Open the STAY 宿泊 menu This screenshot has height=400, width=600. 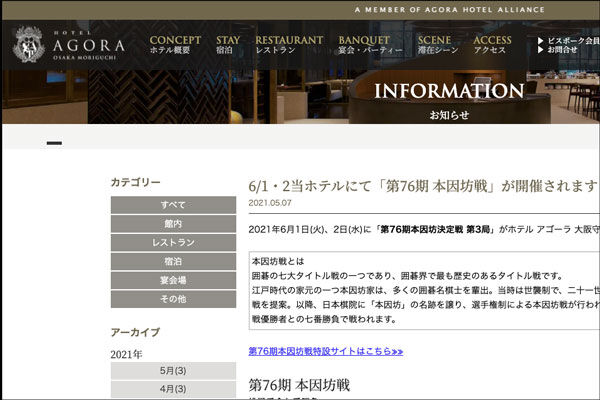tap(228, 45)
